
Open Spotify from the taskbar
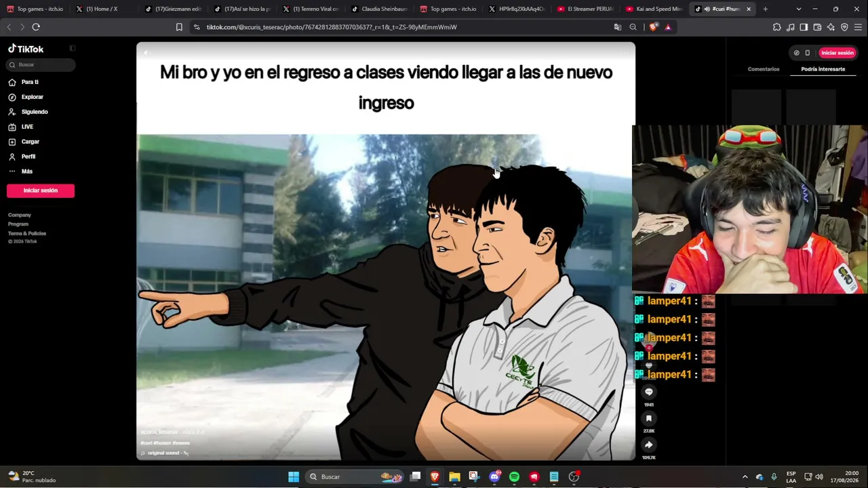tap(514, 476)
